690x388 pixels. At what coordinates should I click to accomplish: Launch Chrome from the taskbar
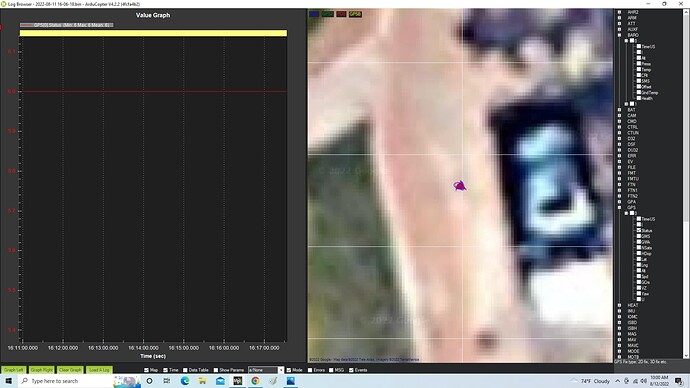[255, 381]
